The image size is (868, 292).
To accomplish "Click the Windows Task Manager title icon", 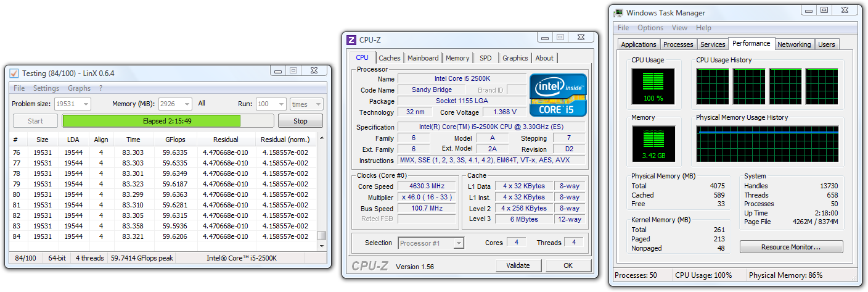I will [618, 12].
